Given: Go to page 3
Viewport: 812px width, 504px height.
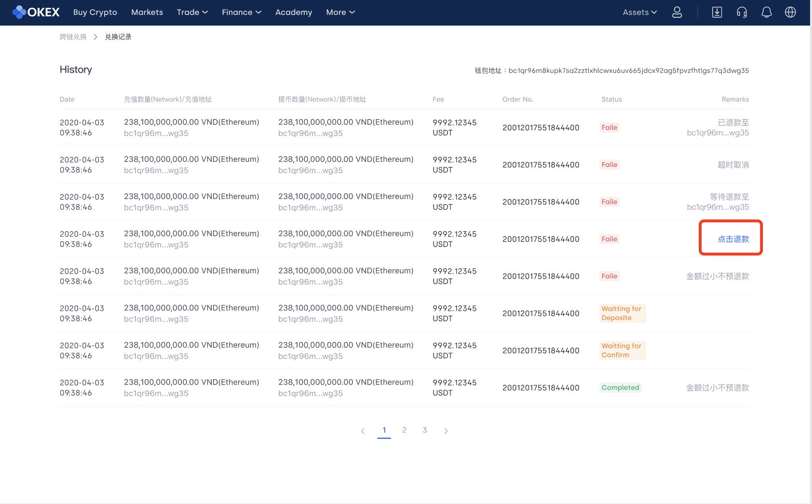Looking at the screenshot, I should [424, 430].
